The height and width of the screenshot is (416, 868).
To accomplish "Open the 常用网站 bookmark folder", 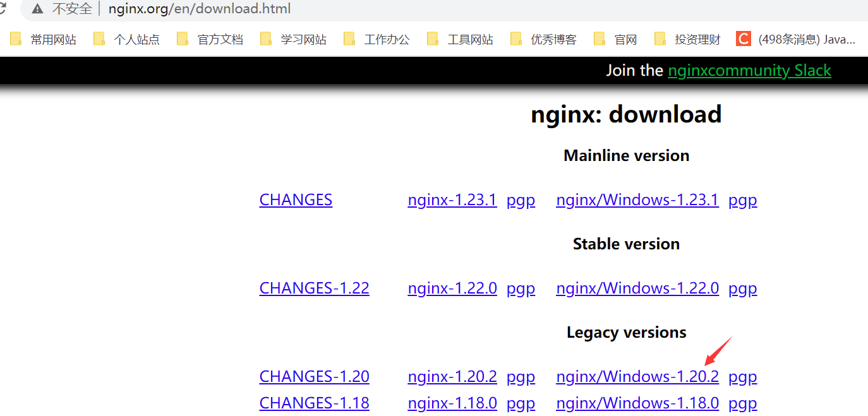I will [43, 39].
